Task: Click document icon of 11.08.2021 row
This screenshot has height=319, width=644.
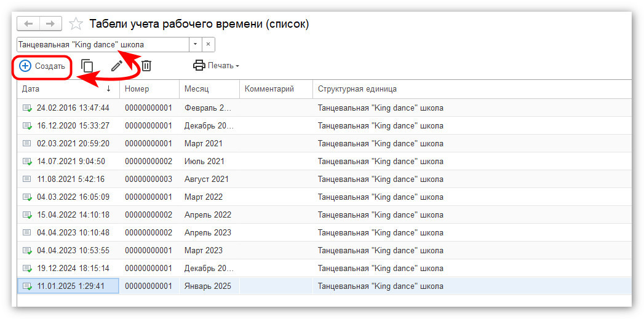Action: tap(26, 179)
